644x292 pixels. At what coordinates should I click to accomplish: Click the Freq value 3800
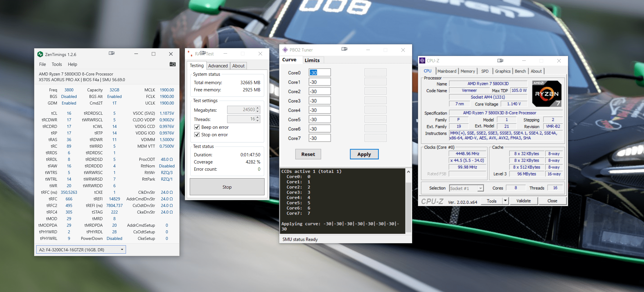tap(69, 90)
